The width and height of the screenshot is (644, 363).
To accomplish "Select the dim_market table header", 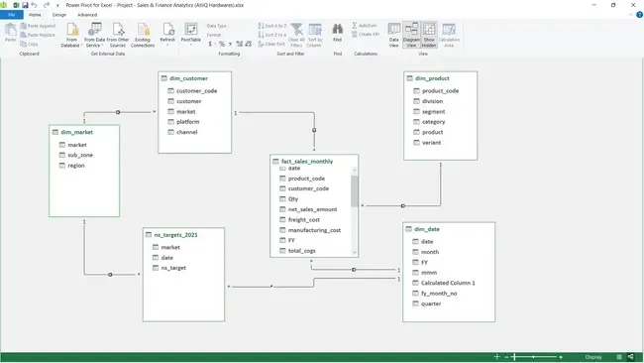I will click(84, 132).
